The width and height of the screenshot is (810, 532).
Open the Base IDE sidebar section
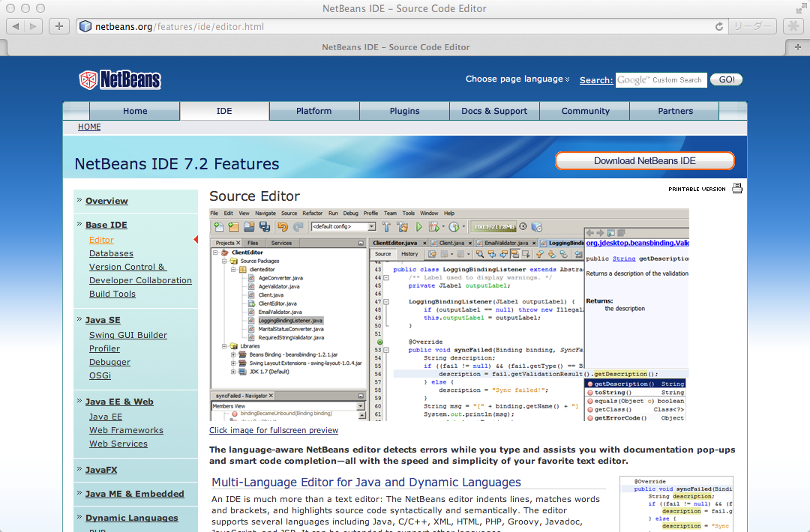click(x=106, y=225)
